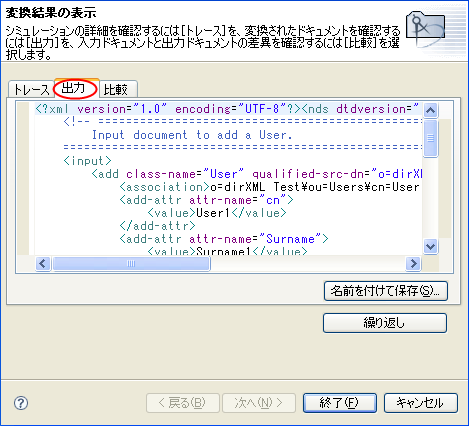Click the <association> line
The width and height of the screenshot is (469, 426).
pyautogui.click(x=269, y=187)
